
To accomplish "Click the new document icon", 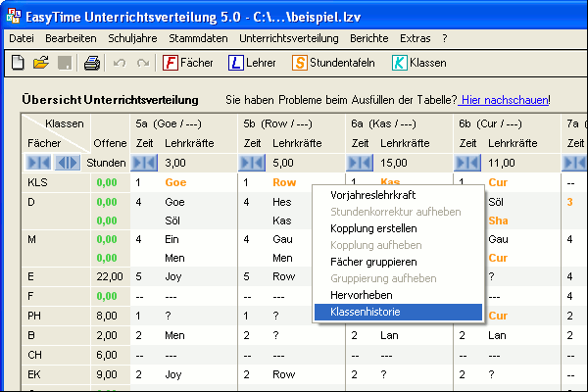I will click(x=18, y=63).
